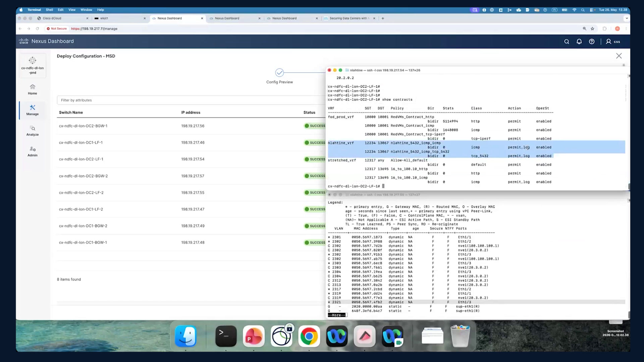Select row cx-ndfc-dl-lon-DC2-BGW-1
The image size is (644, 362).
(191, 126)
